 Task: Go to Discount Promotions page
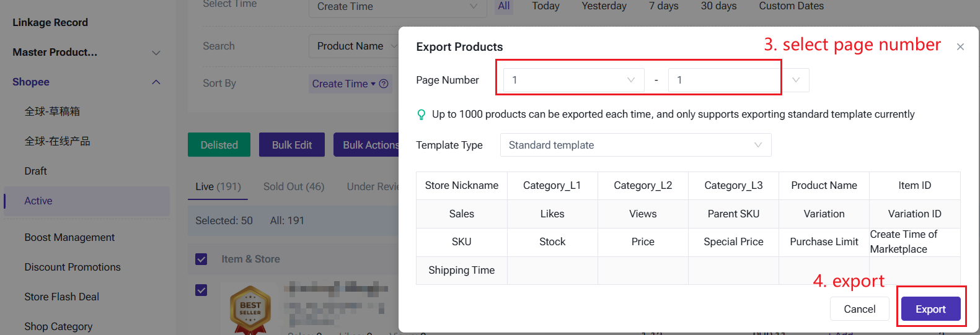click(73, 267)
